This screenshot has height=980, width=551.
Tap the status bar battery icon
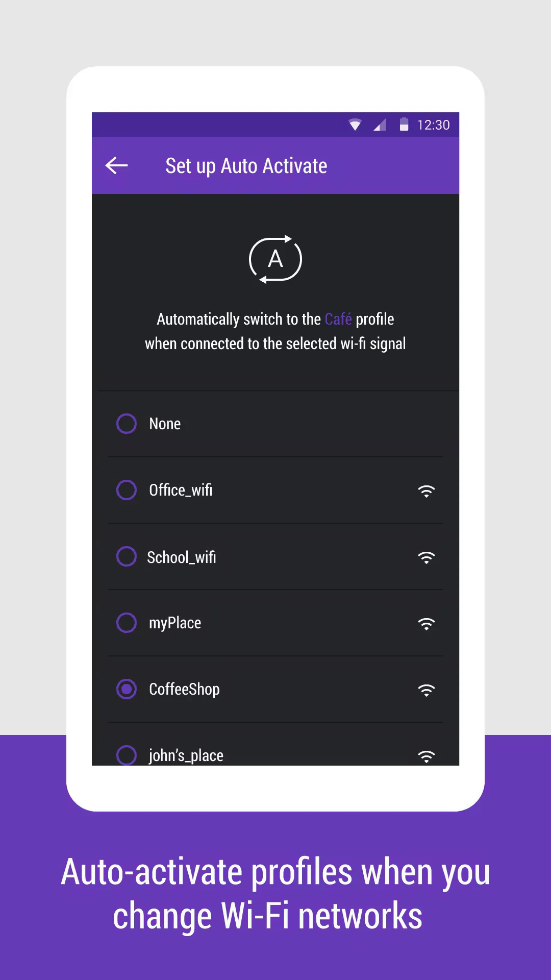[x=404, y=125]
